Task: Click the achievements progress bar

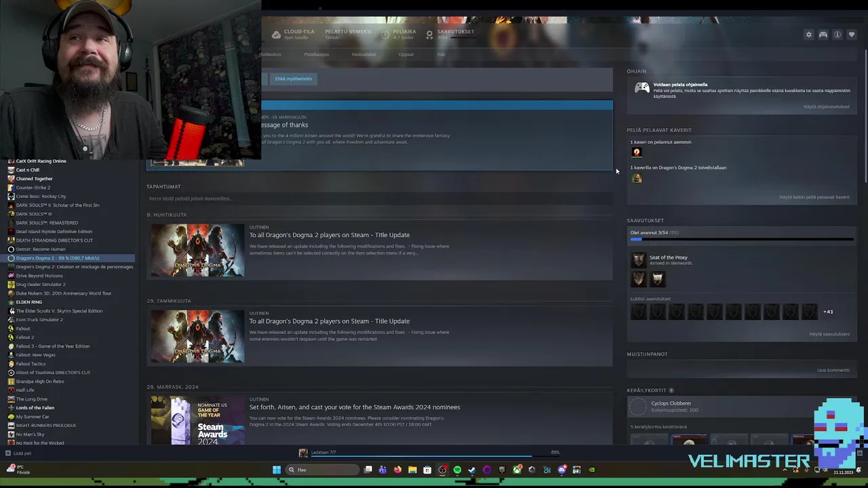Action: pos(741,239)
